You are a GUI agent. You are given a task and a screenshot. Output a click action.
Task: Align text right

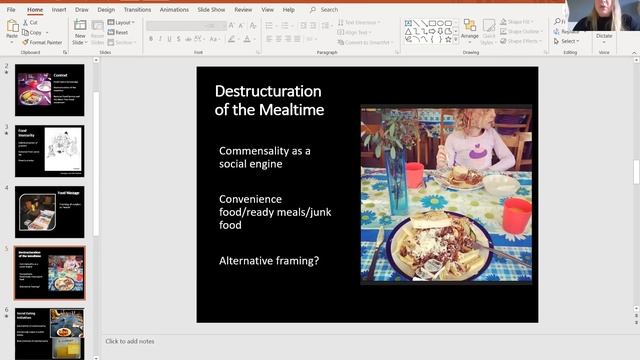288,39
